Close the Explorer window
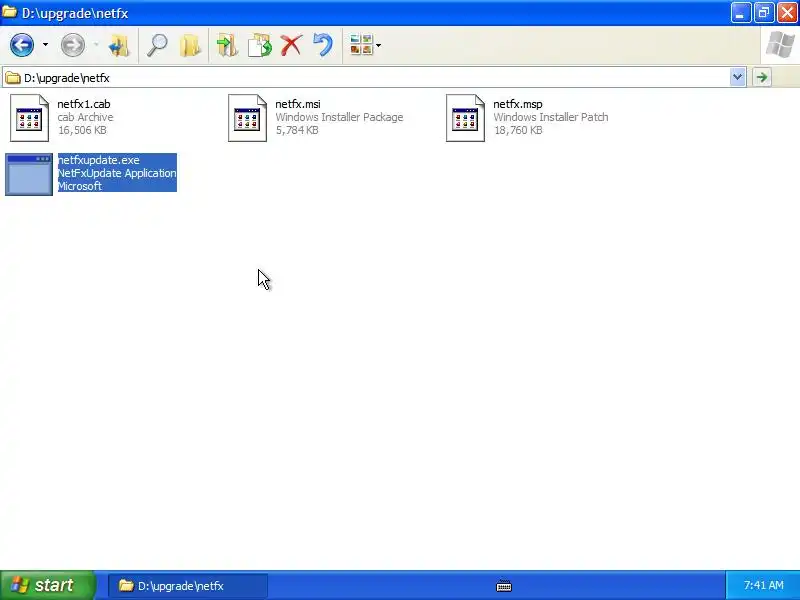This screenshot has height=600, width=800. [x=787, y=13]
